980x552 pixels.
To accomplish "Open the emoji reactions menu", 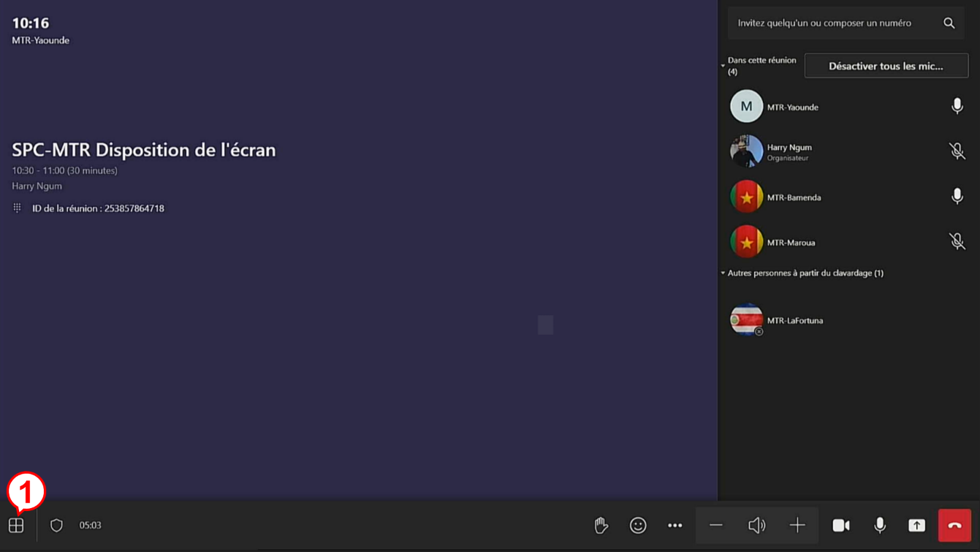I will tap(638, 525).
